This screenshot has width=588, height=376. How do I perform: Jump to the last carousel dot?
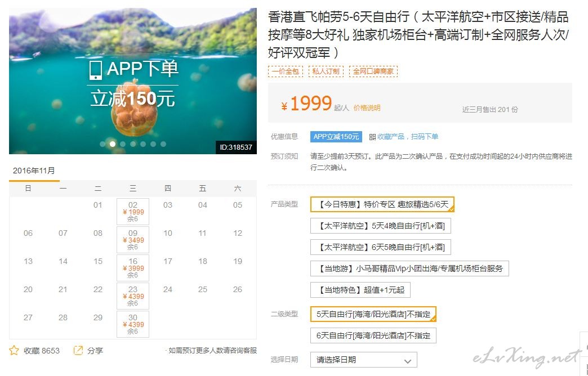click(x=163, y=144)
